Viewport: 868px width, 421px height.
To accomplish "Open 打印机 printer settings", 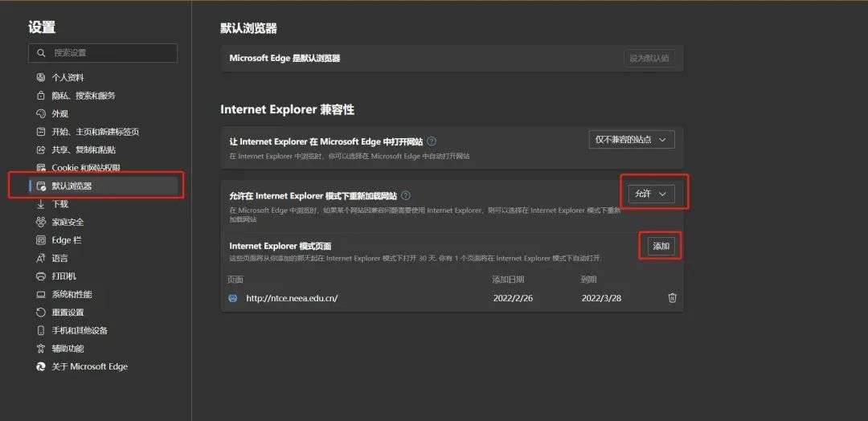I will coord(63,276).
